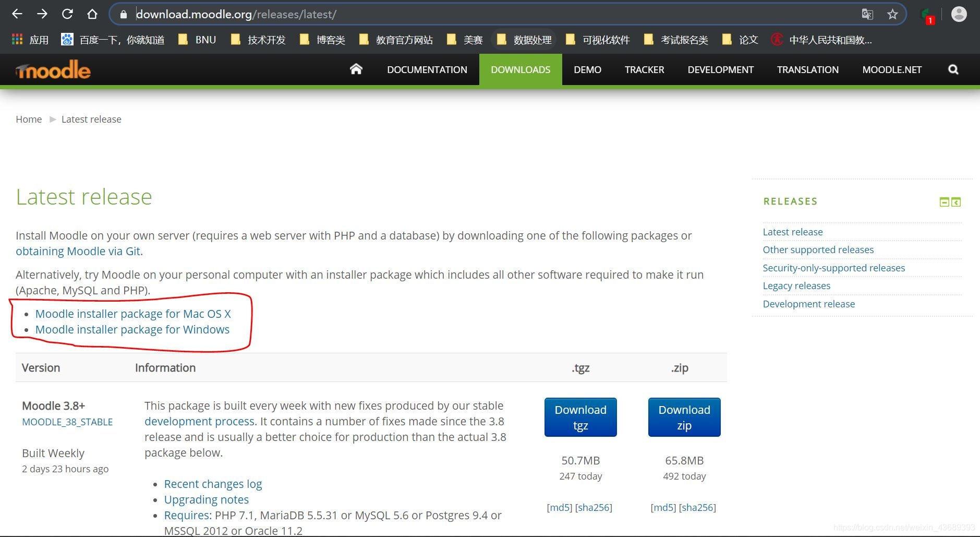
Task: Open the 考试报名类 bookmark folder
Action: tap(676, 40)
